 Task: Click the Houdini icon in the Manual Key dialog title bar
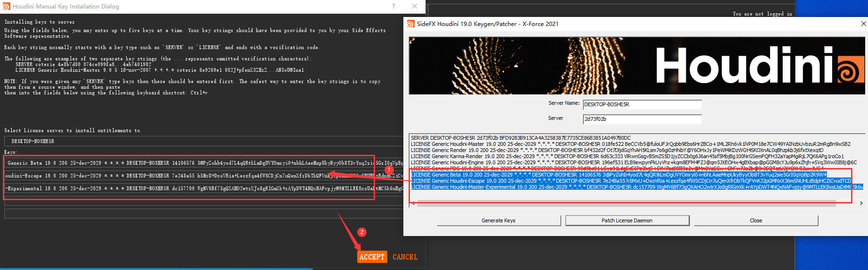pos(6,6)
